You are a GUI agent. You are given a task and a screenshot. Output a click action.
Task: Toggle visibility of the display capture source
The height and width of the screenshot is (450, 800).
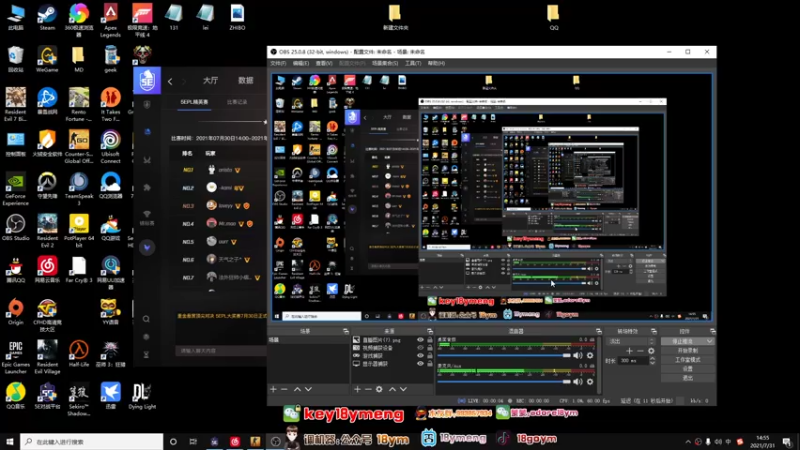coord(420,364)
